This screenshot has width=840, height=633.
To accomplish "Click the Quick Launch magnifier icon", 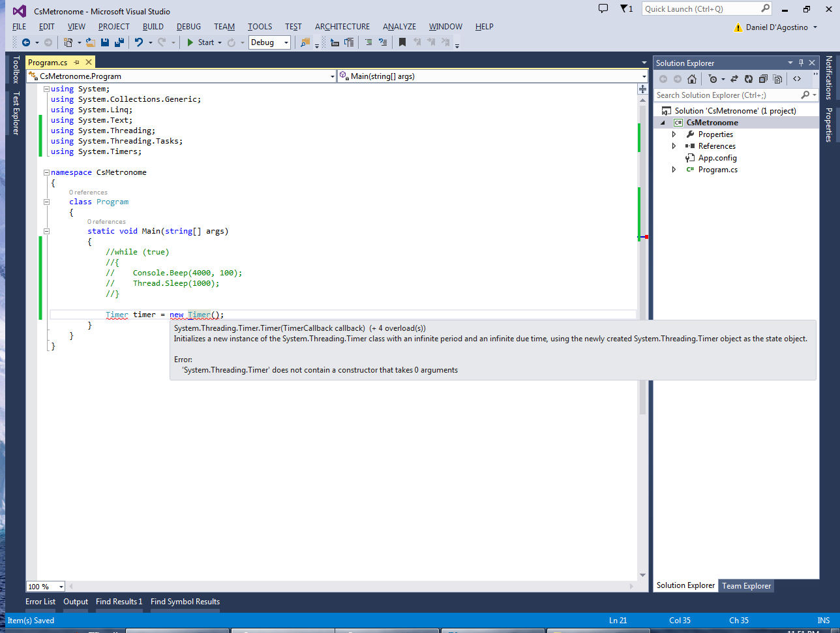I will 765,8.
